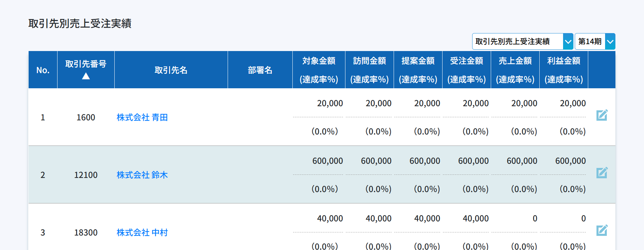
Task: Open the 株式会社 青田 link
Action: point(142,118)
